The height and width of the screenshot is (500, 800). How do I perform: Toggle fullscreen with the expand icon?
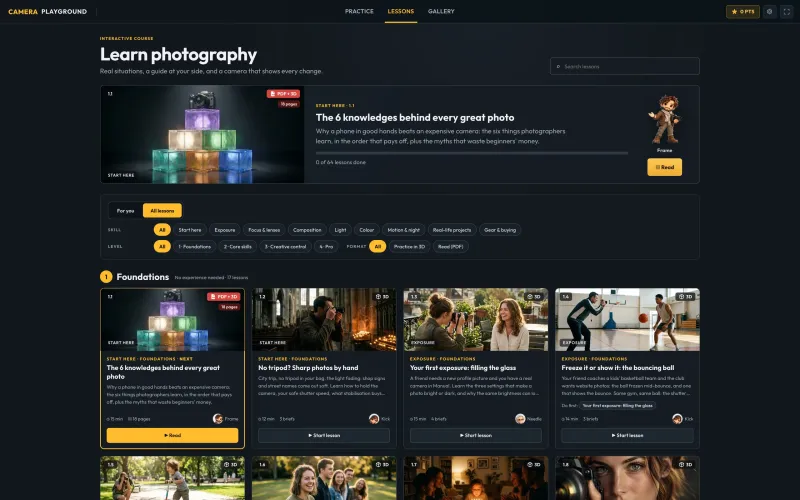(x=787, y=11)
